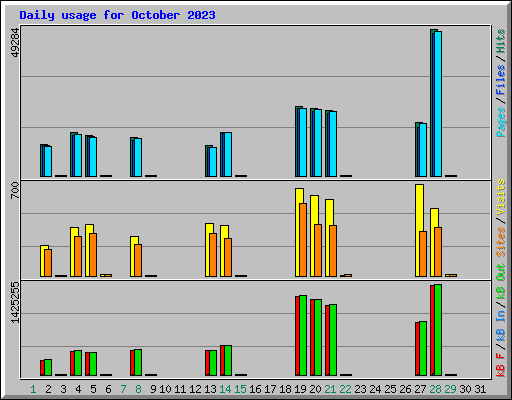Click the 700 axis value

click(15, 190)
